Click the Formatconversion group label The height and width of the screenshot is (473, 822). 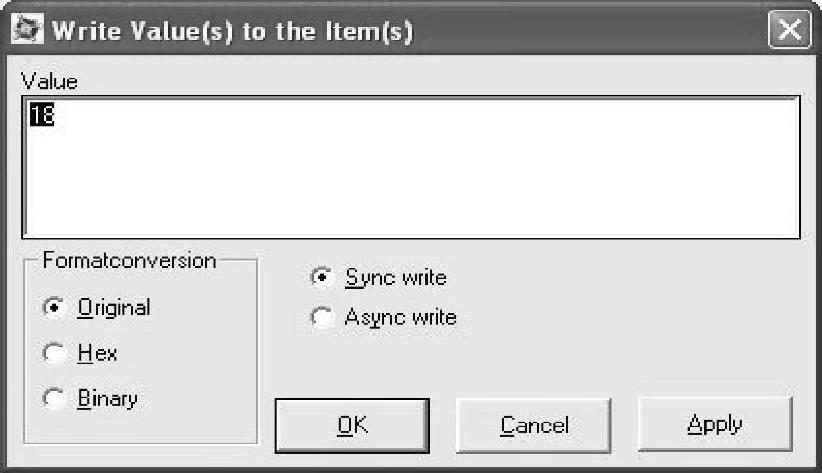(x=129, y=261)
